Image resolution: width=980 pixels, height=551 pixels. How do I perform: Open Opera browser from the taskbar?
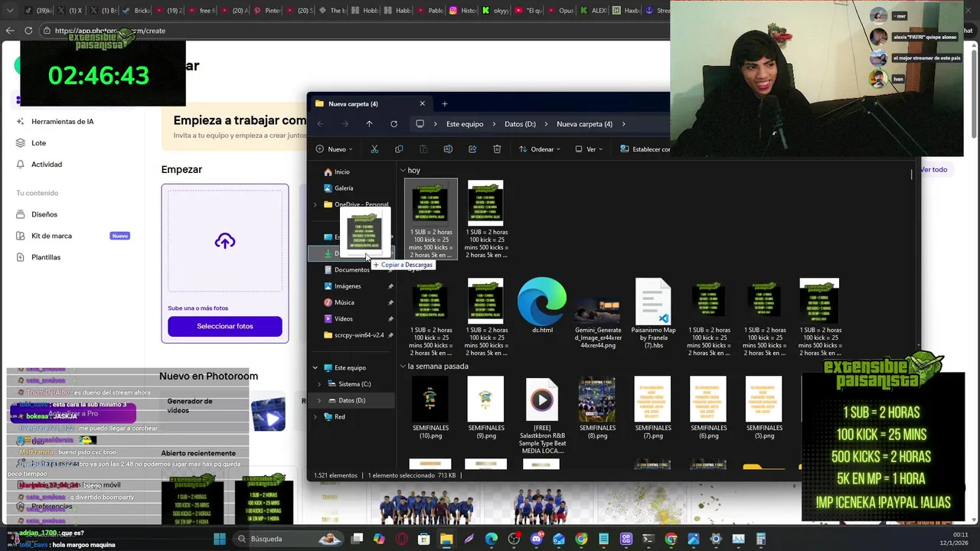tap(402, 539)
